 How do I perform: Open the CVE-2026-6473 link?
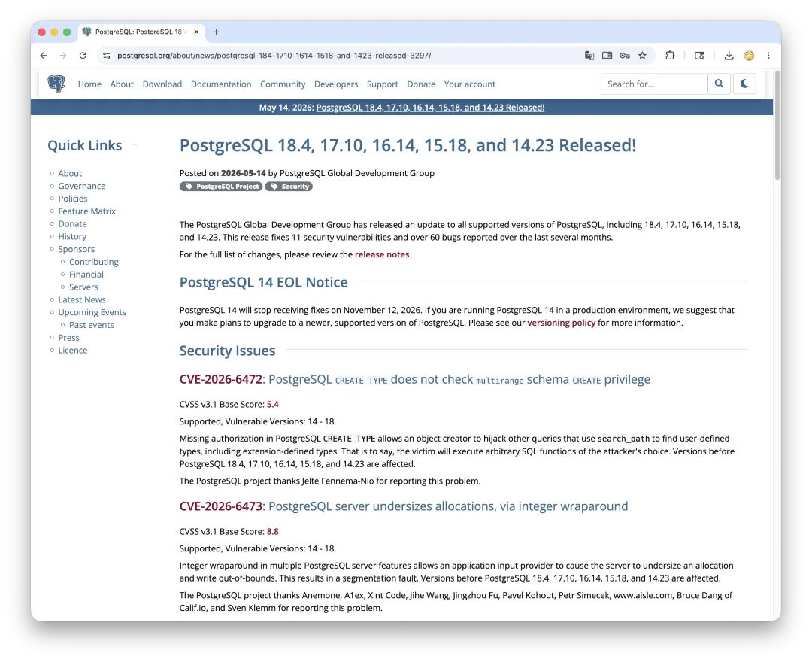click(220, 506)
